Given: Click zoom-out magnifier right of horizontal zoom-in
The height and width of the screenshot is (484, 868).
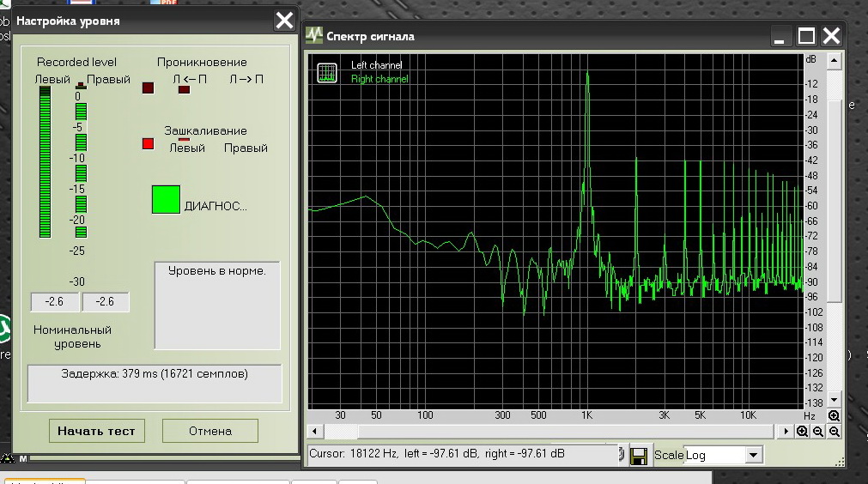Looking at the screenshot, I should [x=818, y=431].
